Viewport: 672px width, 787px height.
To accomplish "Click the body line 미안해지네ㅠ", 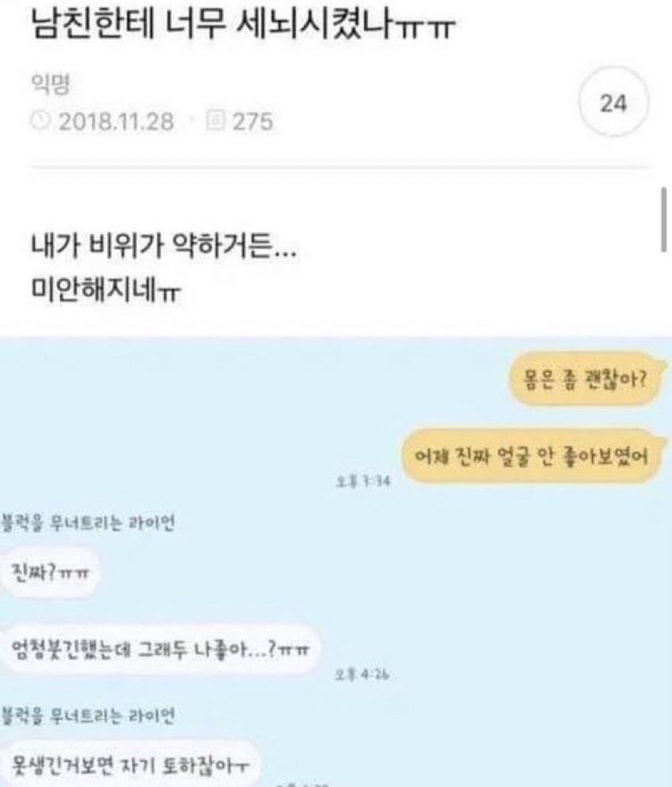I will [x=105, y=290].
